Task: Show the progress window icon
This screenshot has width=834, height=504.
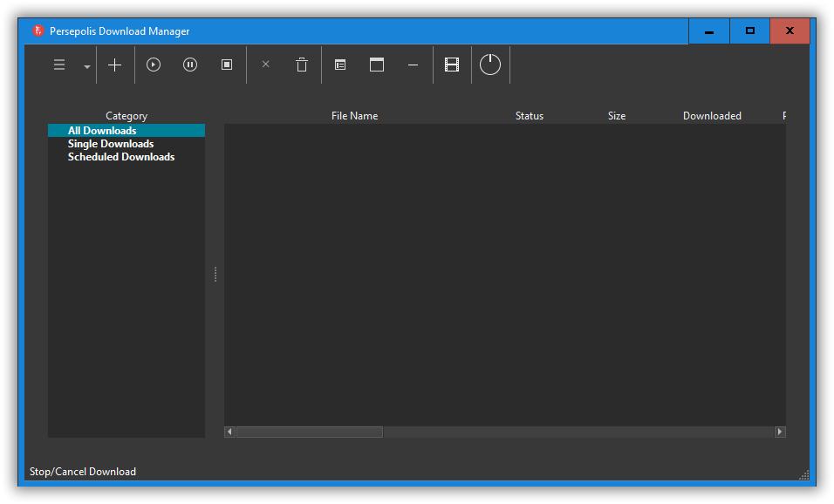Action: point(377,65)
